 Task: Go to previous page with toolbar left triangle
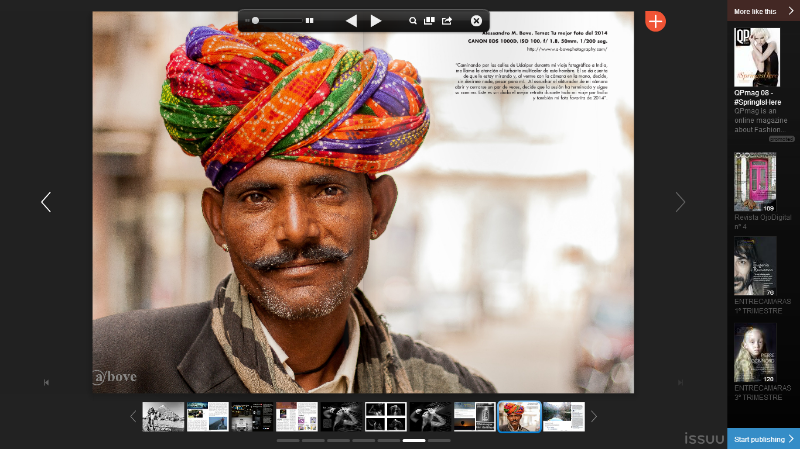[351, 20]
